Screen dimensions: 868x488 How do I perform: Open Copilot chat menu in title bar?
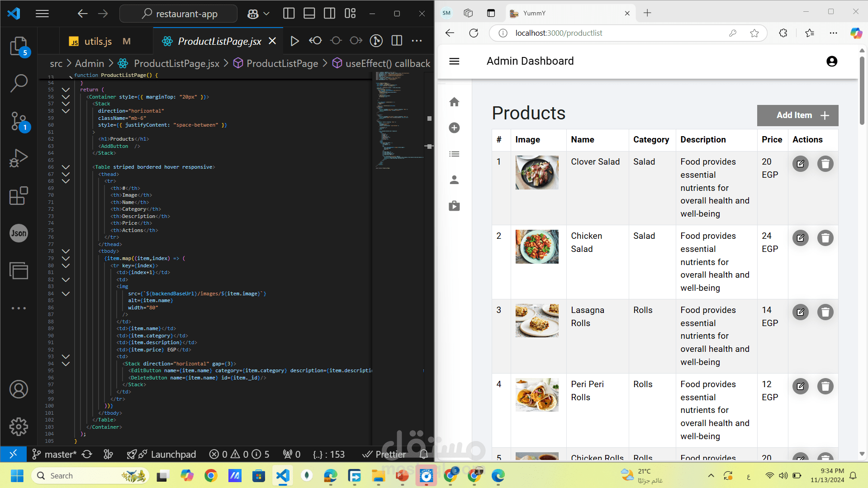pos(258,14)
